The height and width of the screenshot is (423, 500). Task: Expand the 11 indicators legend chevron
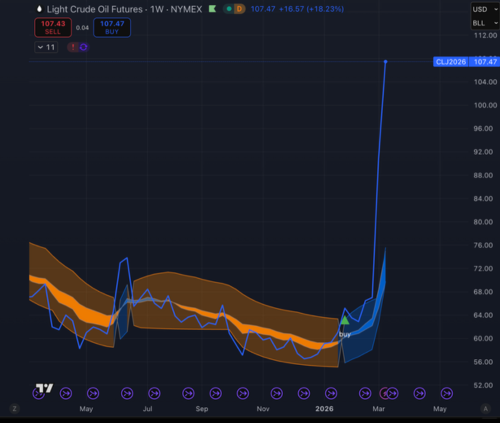pos(46,47)
